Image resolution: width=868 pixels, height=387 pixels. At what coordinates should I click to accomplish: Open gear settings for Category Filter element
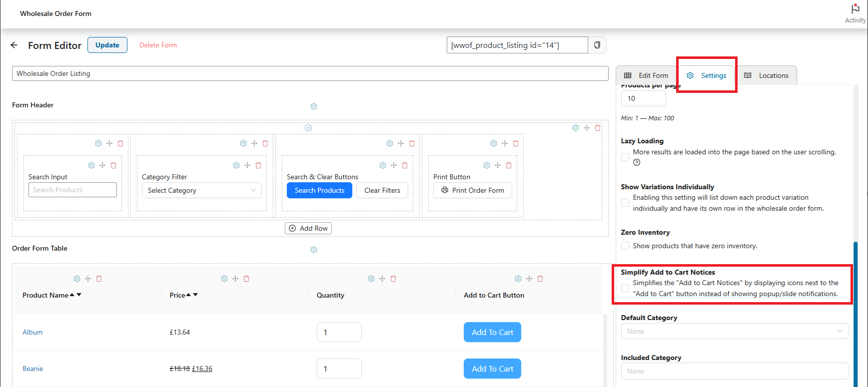pos(236,165)
